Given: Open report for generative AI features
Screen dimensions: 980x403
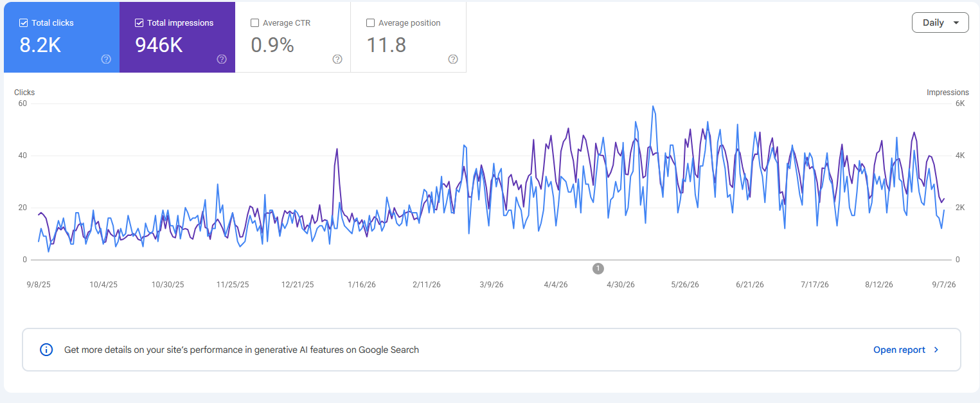Looking at the screenshot, I should click(x=899, y=350).
